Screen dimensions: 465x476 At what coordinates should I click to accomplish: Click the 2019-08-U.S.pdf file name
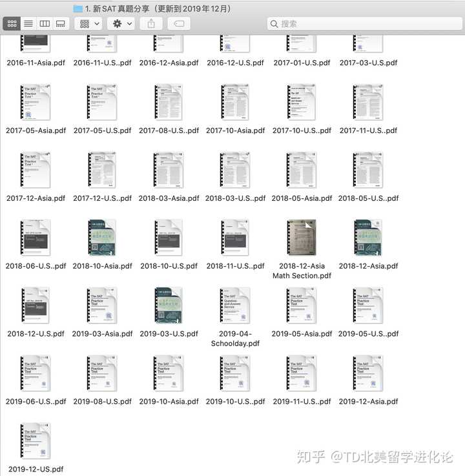point(102,401)
